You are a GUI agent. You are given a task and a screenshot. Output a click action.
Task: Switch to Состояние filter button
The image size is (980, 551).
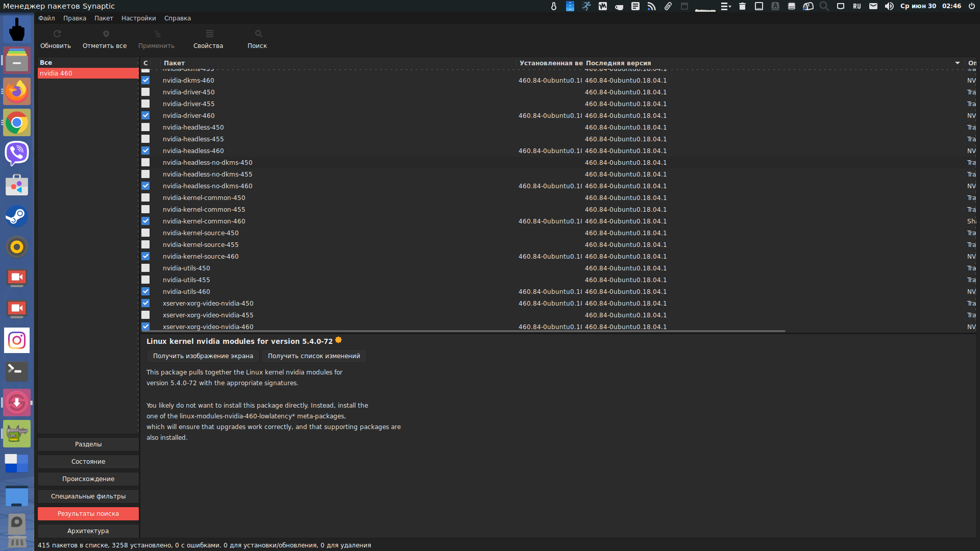(x=88, y=462)
